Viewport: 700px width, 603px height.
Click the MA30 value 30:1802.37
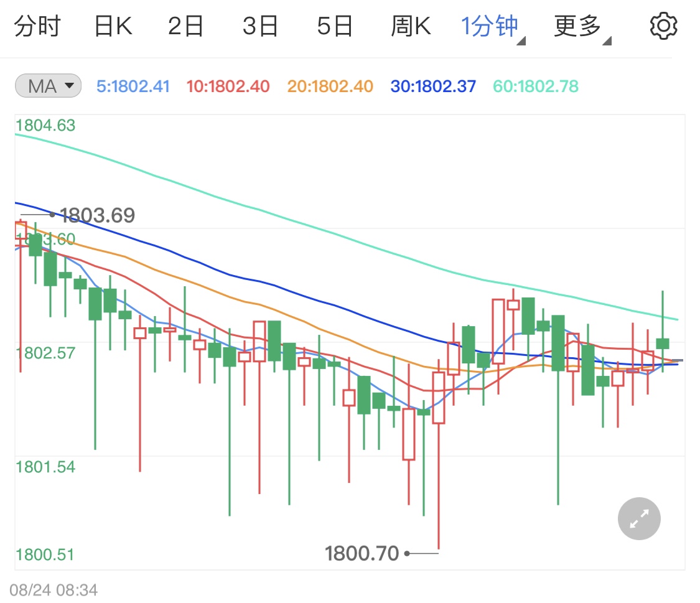433,86
